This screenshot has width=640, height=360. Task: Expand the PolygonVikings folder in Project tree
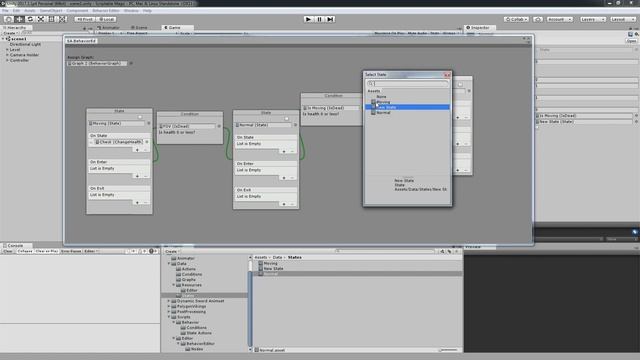click(169, 306)
